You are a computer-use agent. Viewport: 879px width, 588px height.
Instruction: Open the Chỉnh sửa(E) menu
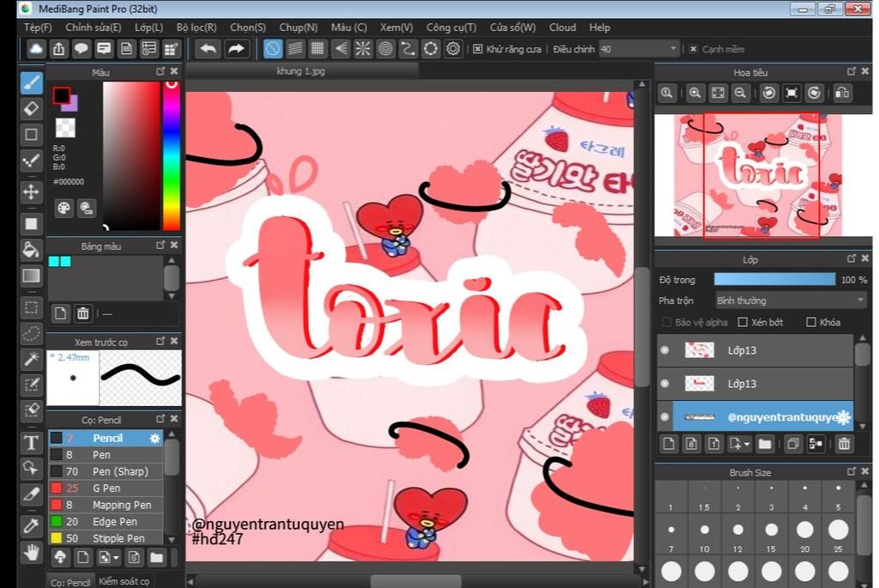[93, 27]
